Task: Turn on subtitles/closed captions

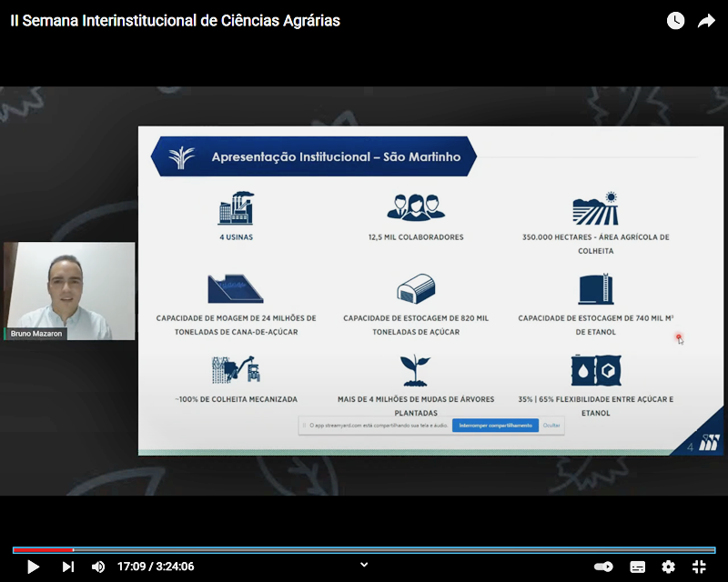Action: 638,567
